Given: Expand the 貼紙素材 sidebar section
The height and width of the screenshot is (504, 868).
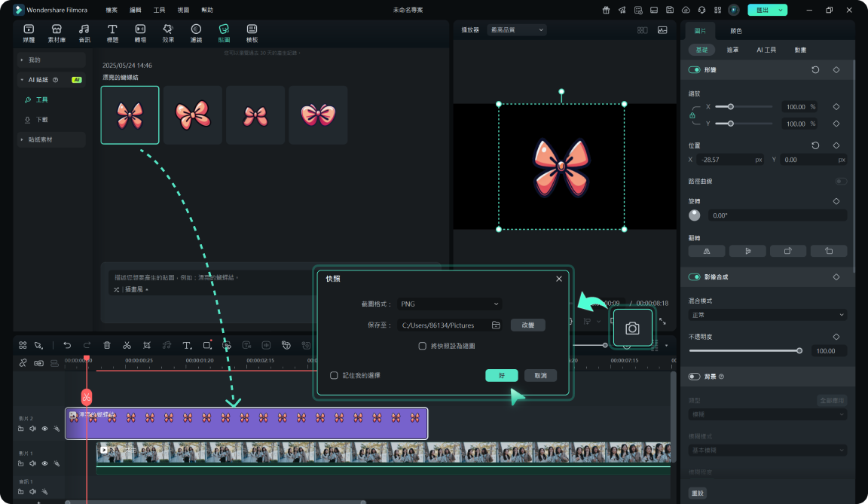Looking at the screenshot, I should coord(22,139).
